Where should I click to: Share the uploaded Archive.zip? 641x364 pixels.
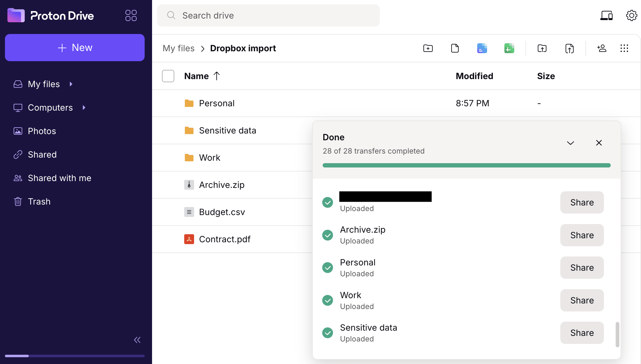[582, 235]
